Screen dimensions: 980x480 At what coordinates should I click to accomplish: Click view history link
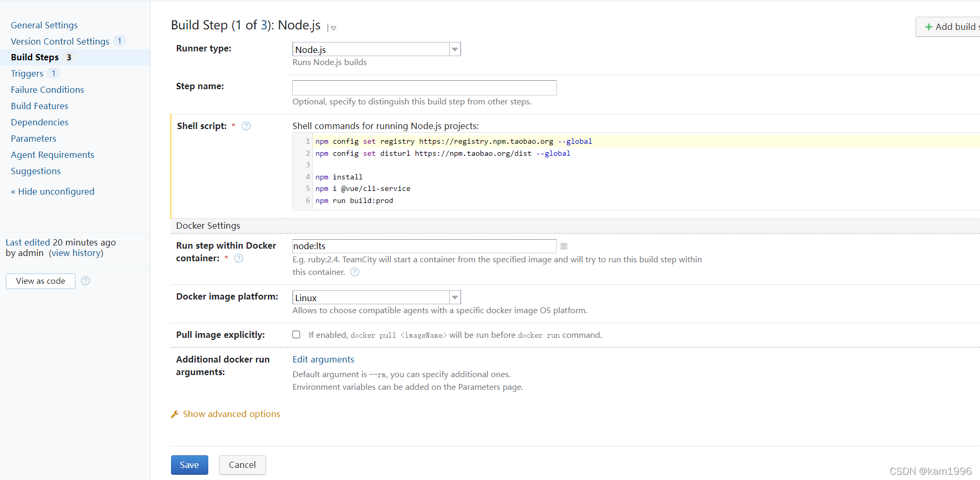click(x=76, y=253)
